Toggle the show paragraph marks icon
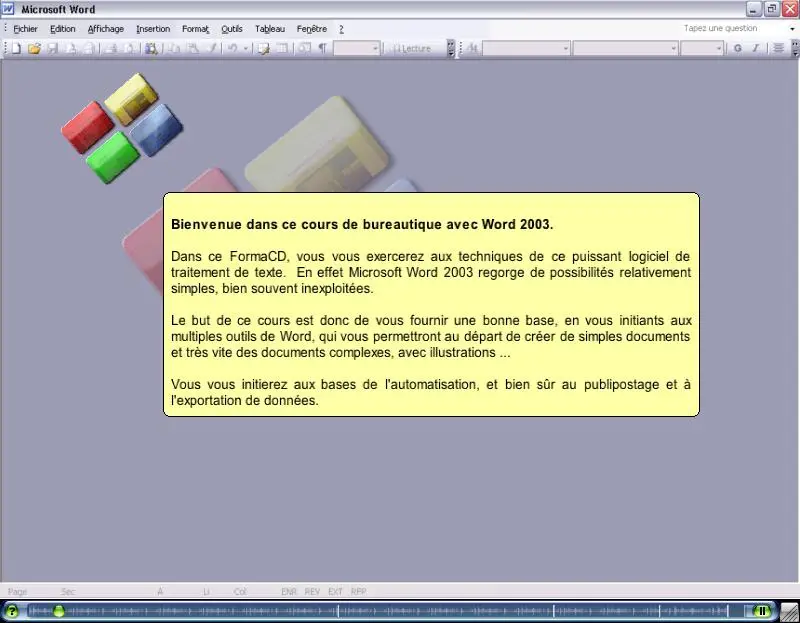 pyautogui.click(x=322, y=48)
